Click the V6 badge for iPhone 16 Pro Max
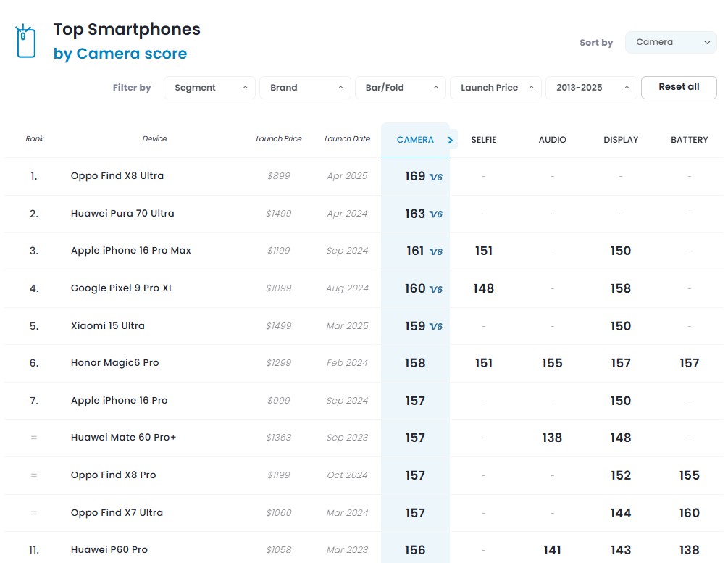 click(x=436, y=251)
